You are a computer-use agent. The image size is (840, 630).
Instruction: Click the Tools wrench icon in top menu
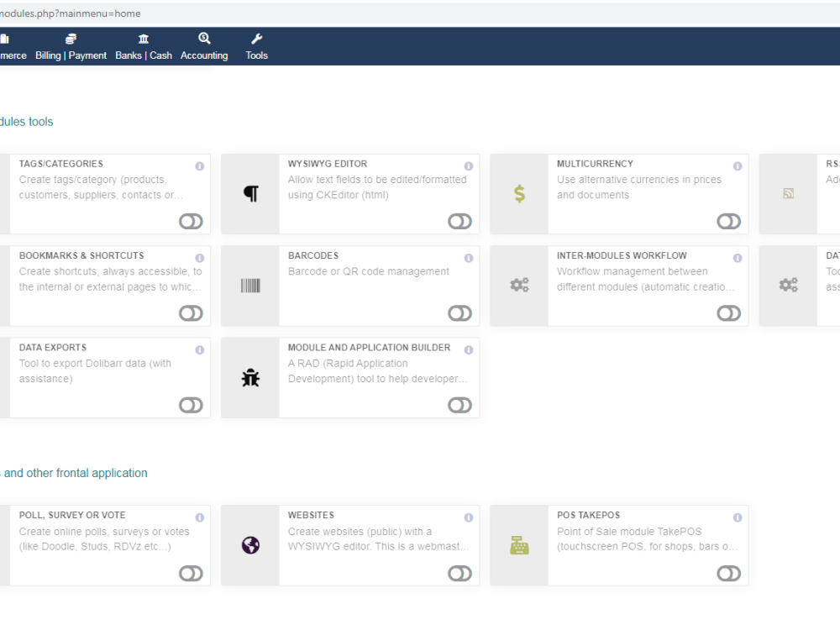click(x=256, y=46)
